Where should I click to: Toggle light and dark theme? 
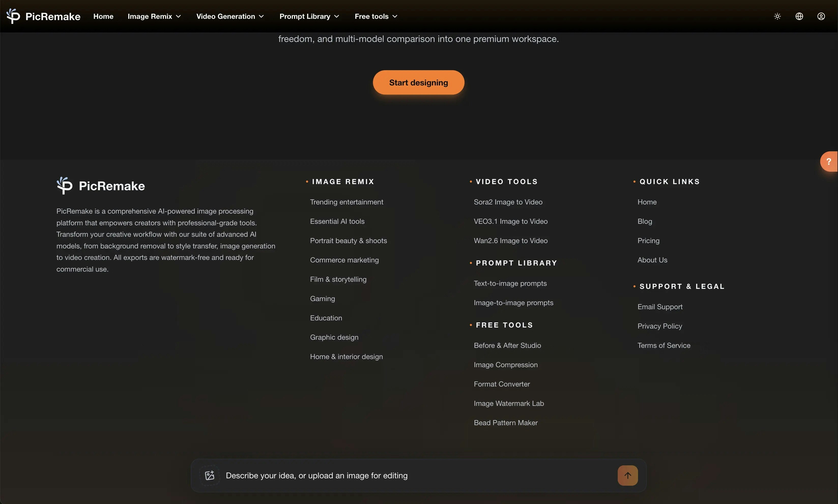777,16
